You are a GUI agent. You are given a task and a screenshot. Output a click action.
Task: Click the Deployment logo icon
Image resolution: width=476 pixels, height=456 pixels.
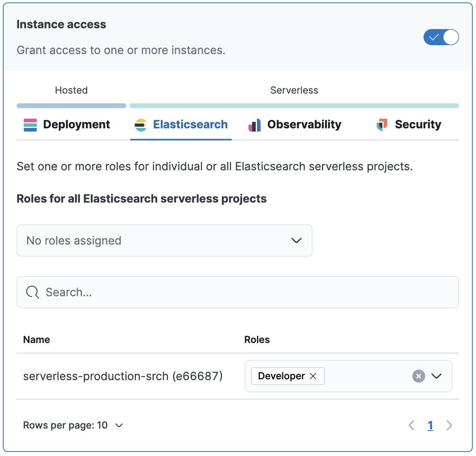[x=30, y=125]
